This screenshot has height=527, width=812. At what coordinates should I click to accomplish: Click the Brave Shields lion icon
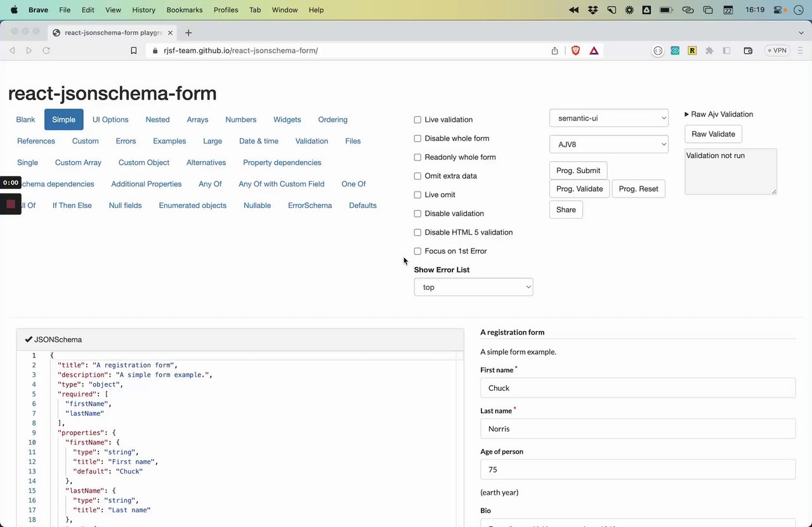(575, 51)
